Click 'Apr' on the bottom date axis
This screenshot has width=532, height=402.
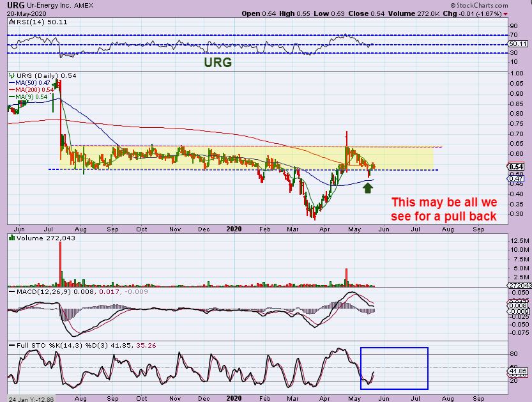pyautogui.click(x=324, y=398)
